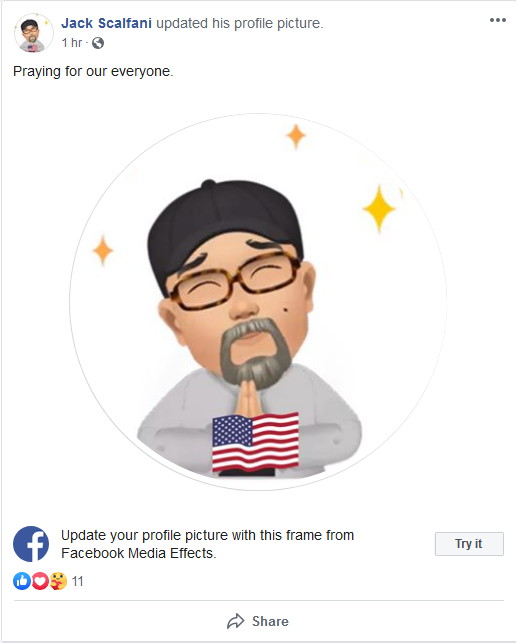Click the public globe privacy icon
The height and width of the screenshot is (643, 516).
tap(98, 43)
